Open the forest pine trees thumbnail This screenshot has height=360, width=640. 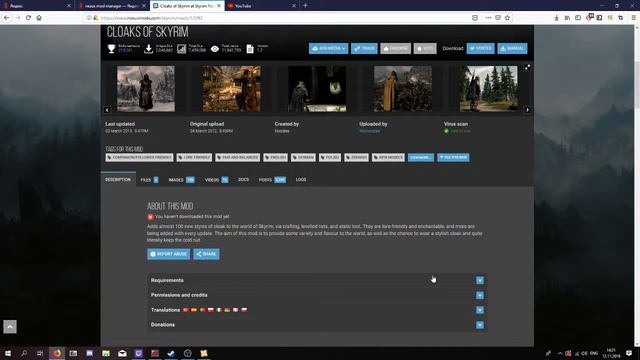tap(489, 89)
